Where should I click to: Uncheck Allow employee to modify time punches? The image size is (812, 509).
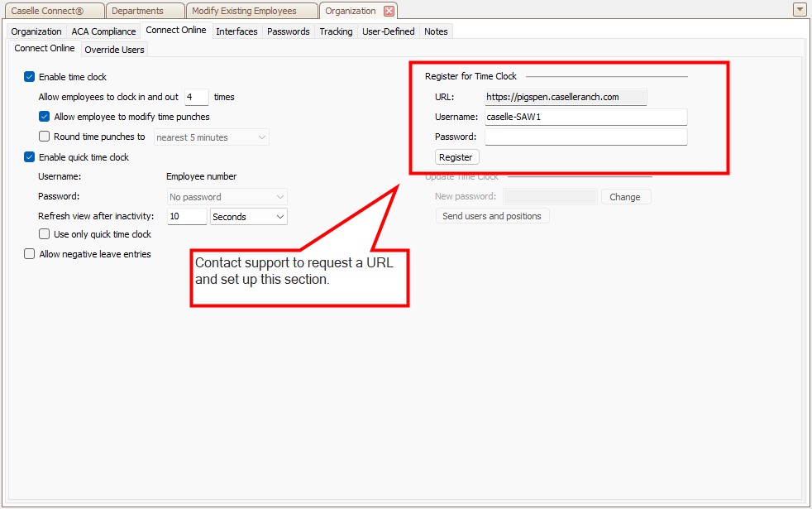(45, 117)
